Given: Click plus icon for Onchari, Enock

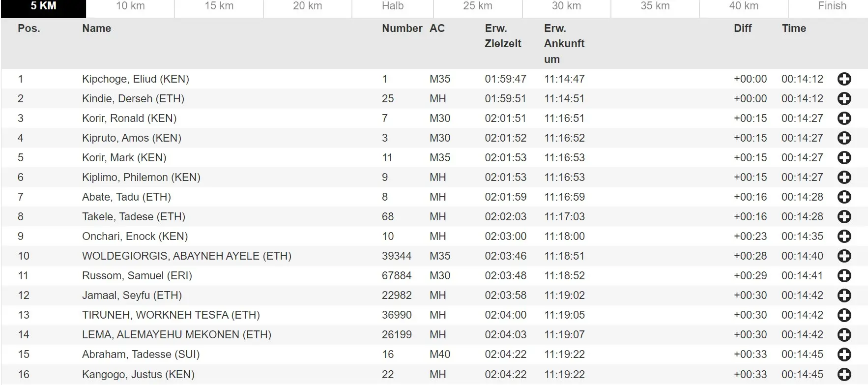Looking at the screenshot, I should point(844,237).
